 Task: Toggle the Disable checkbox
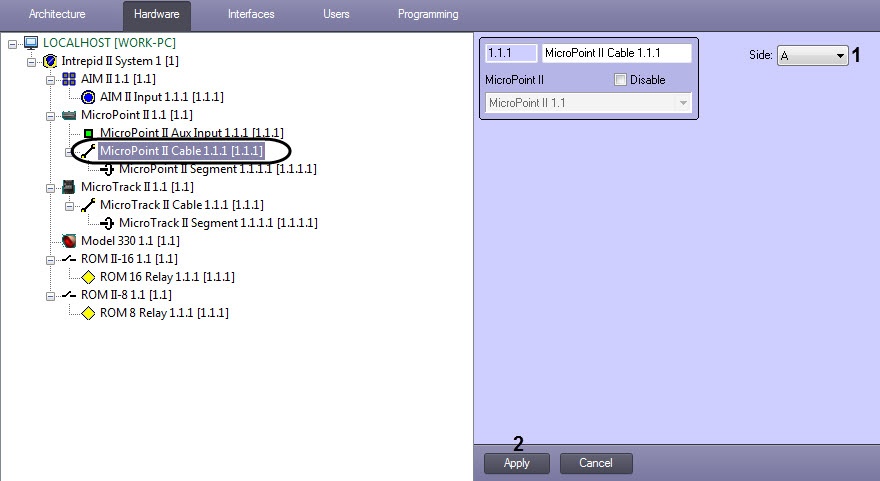pyautogui.click(x=620, y=80)
